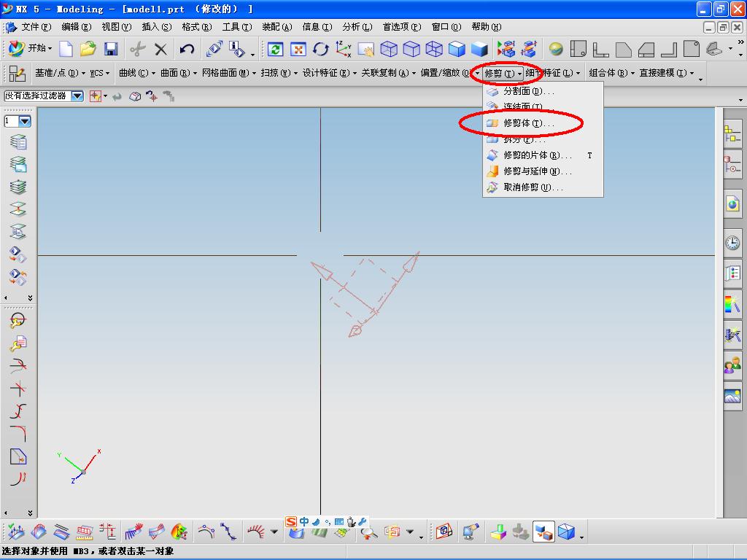747x560 pixels.
Task: Click the Sogou S input method icon
Action: click(290, 521)
